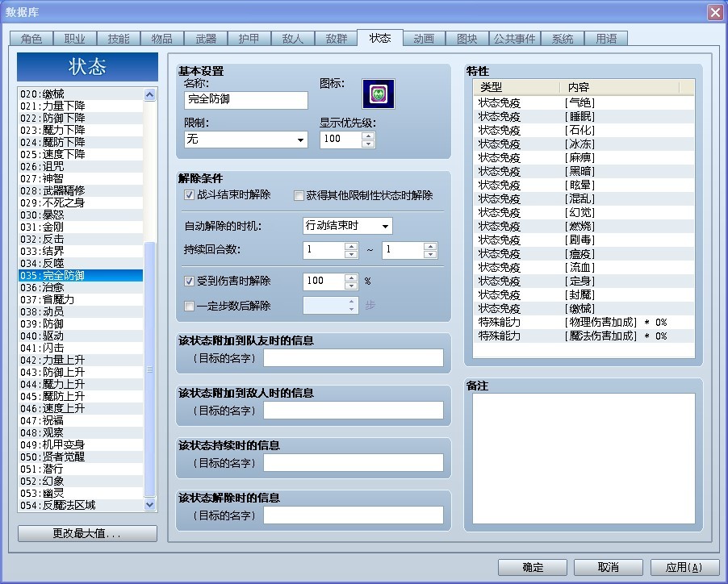
Task: Switch to the 敌人 tab
Action: (x=292, y=39)
